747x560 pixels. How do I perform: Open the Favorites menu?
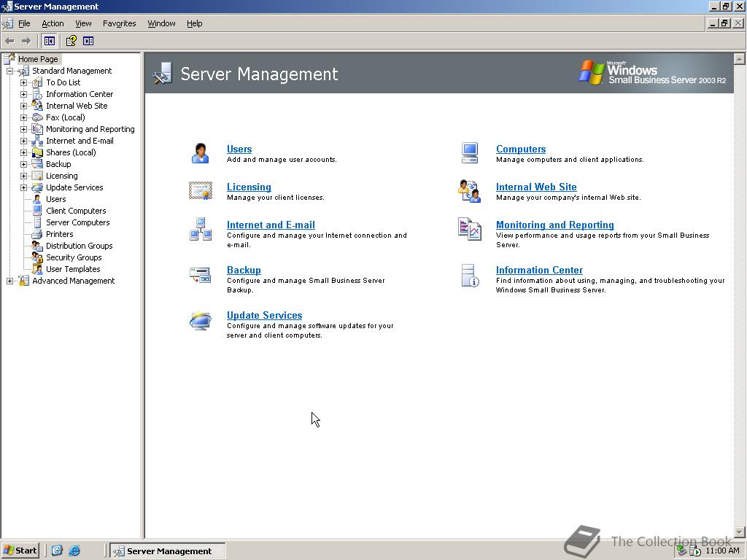(119, 23)
